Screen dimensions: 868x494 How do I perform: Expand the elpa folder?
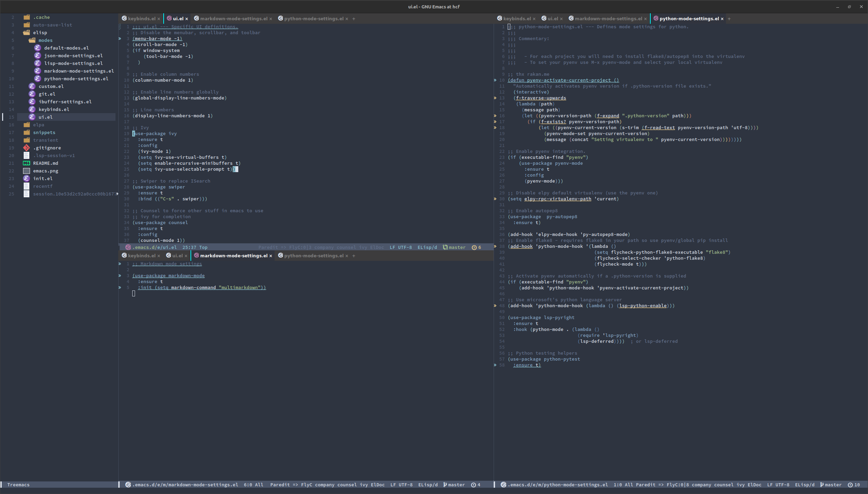(x=38, y=125)
